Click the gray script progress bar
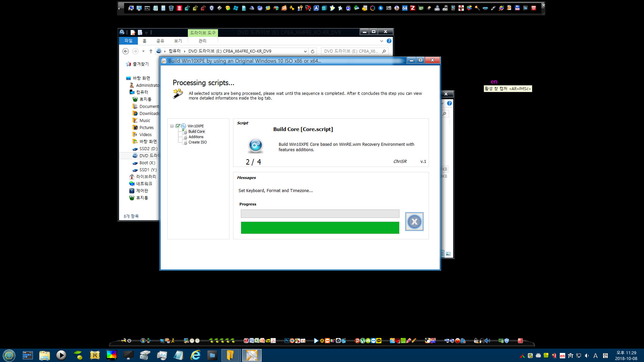Screen dimensions: 644x362 (x=320, y=214)
